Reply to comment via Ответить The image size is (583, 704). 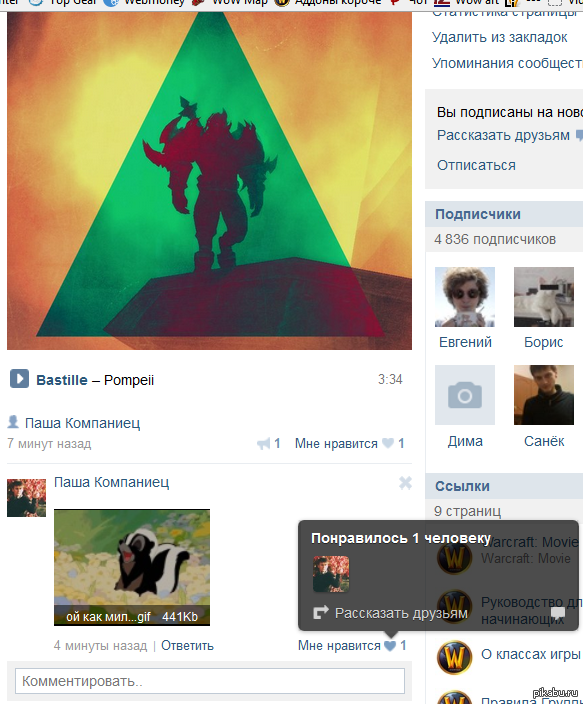(x=187, y=646)
